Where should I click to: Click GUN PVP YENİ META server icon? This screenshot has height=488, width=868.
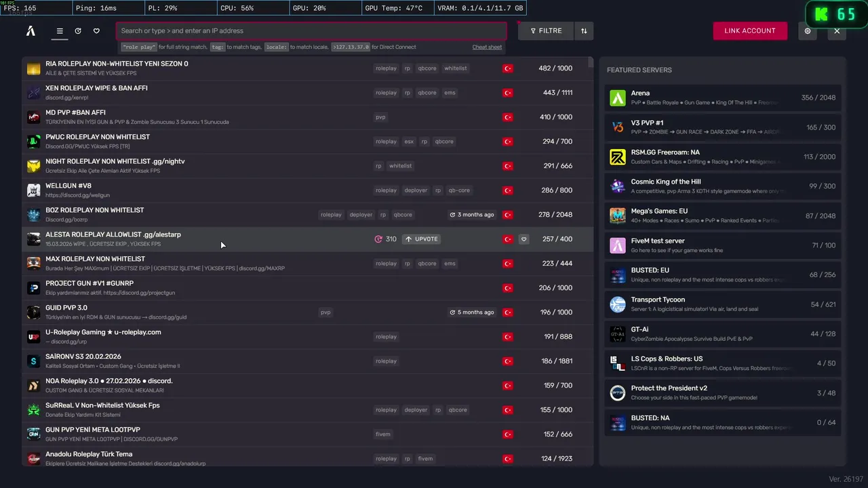tap(34, 434)
